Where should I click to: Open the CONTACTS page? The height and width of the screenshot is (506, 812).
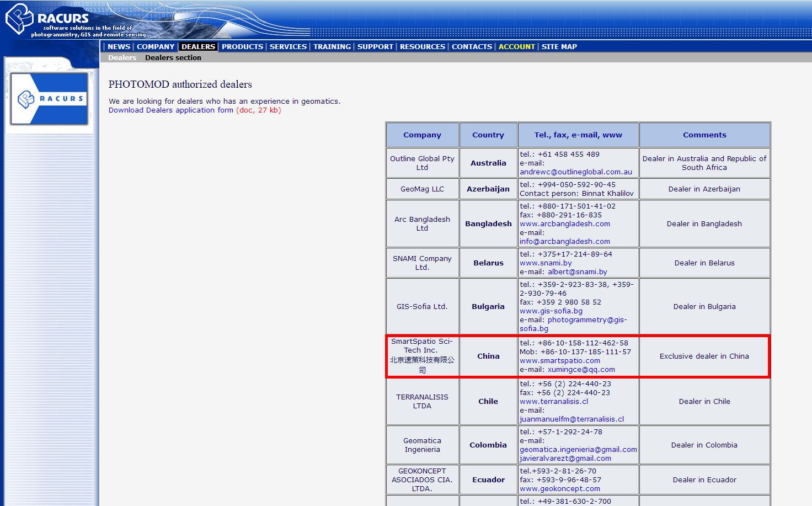pyautogui.click(x=472, y=47)
